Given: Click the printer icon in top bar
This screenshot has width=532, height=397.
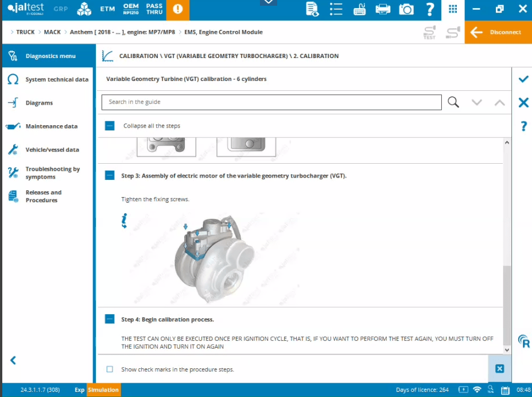Looking at the screenshot, I should [x=383, y=9].
